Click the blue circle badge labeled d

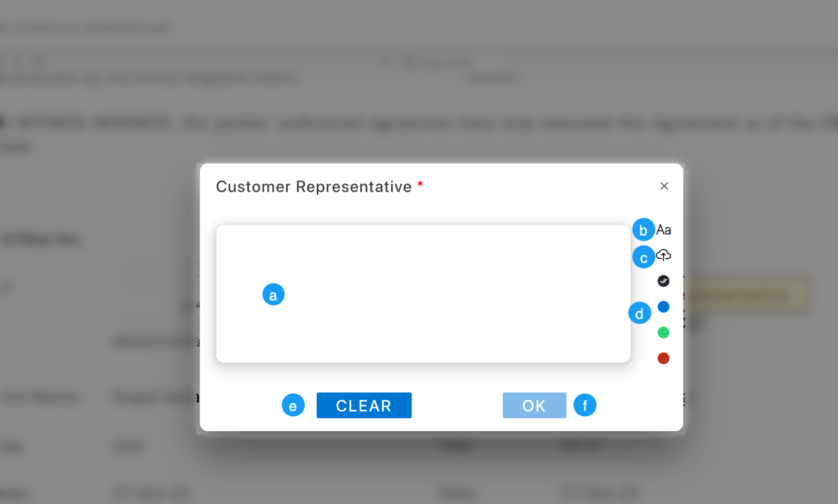coord(639,313)
